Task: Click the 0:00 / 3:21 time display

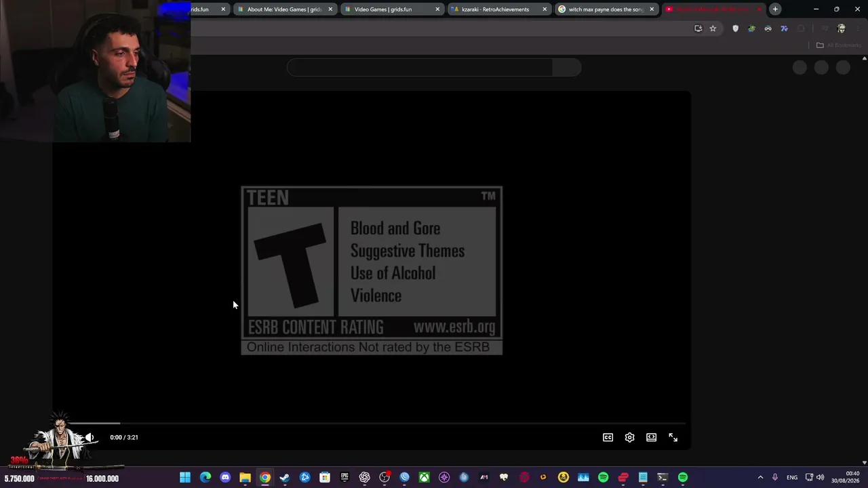Action: (x=124, y=437)
